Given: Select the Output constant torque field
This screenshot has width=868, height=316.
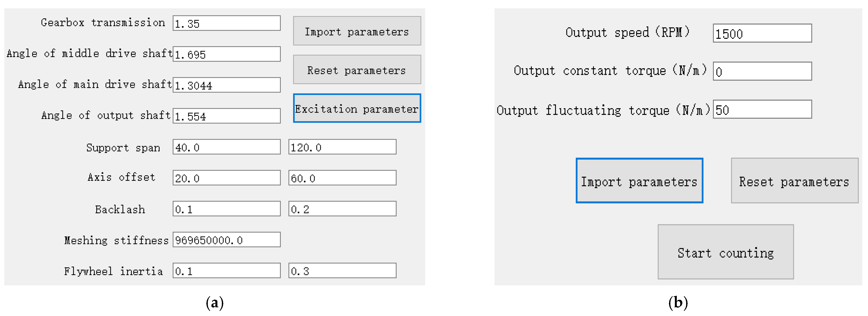Looking at the screenshot, I should tap(762, 72).
